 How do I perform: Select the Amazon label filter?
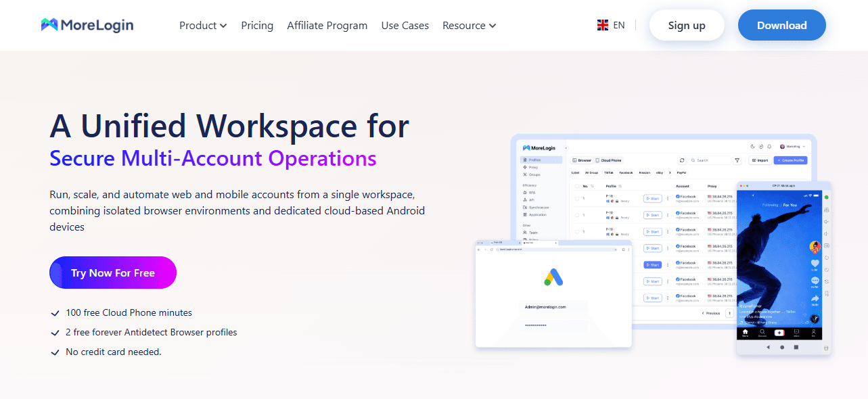click(644, 172)
